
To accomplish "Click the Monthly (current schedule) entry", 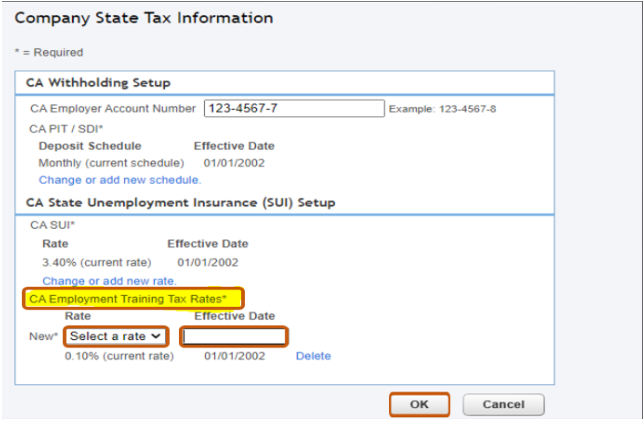I will (111, 163).
